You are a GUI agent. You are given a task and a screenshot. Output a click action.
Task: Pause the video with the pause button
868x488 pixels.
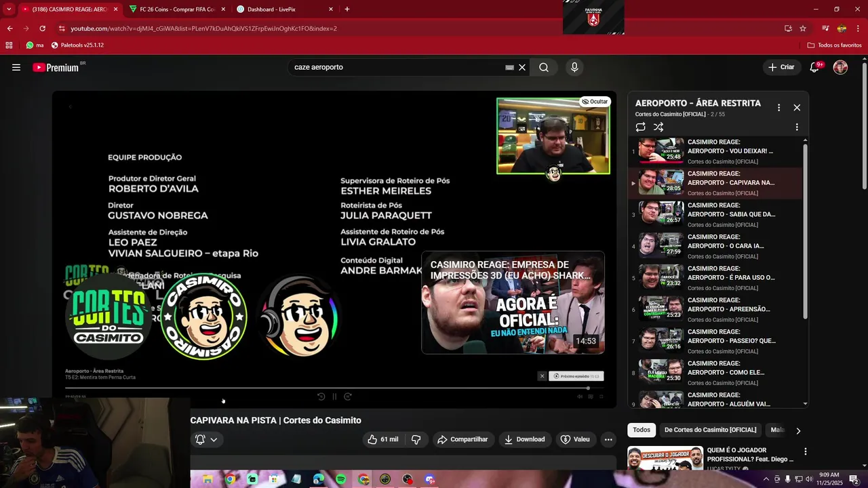[334, 396]
